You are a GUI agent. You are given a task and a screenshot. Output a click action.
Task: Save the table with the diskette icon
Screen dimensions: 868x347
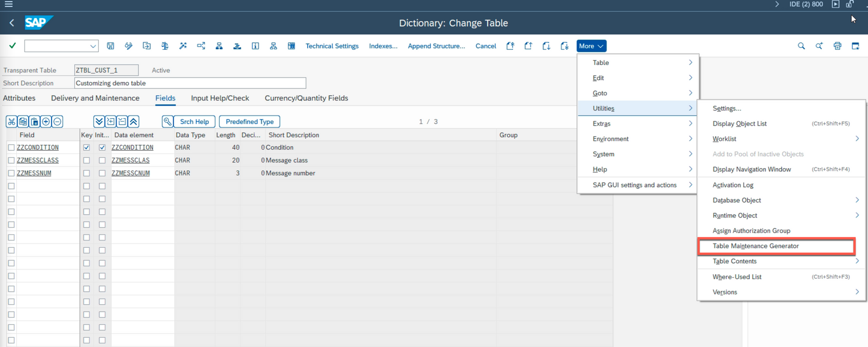point(111,46)
